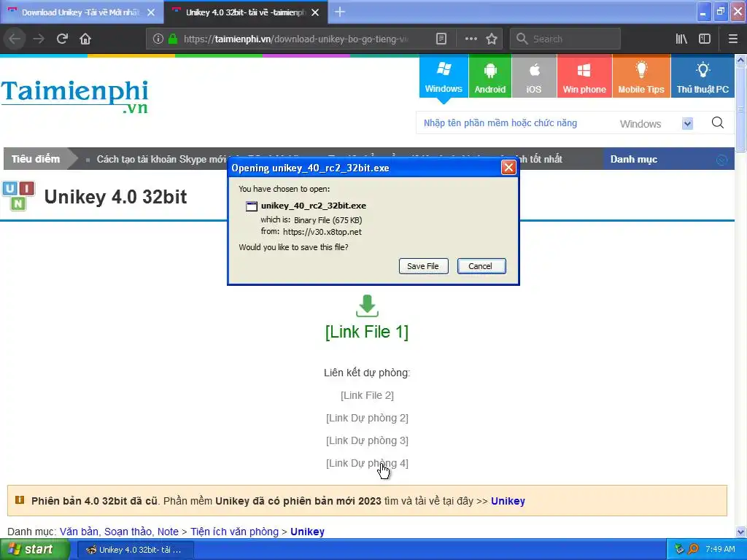This screenshot has width=747, height=560.
Task: Open the Mobile Tips category
Action: [x=641, y=76]
